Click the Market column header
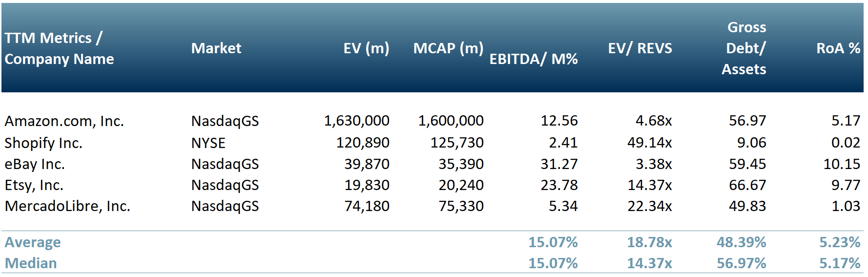The height and width of the screenshot is (277, 868). tap(216, 48)
